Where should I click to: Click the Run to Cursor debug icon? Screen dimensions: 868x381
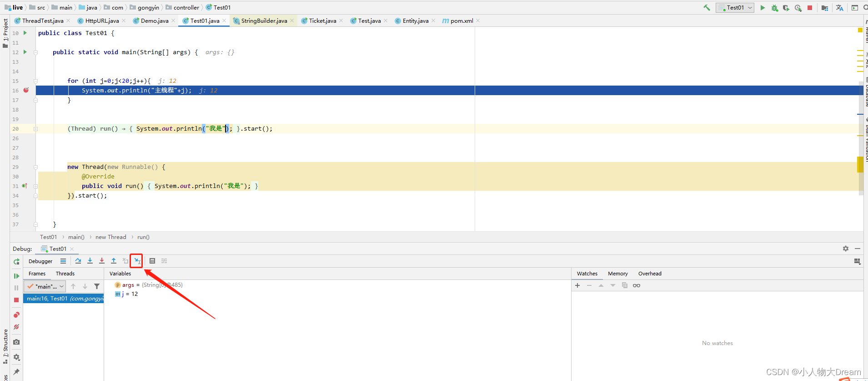point(137,261)
